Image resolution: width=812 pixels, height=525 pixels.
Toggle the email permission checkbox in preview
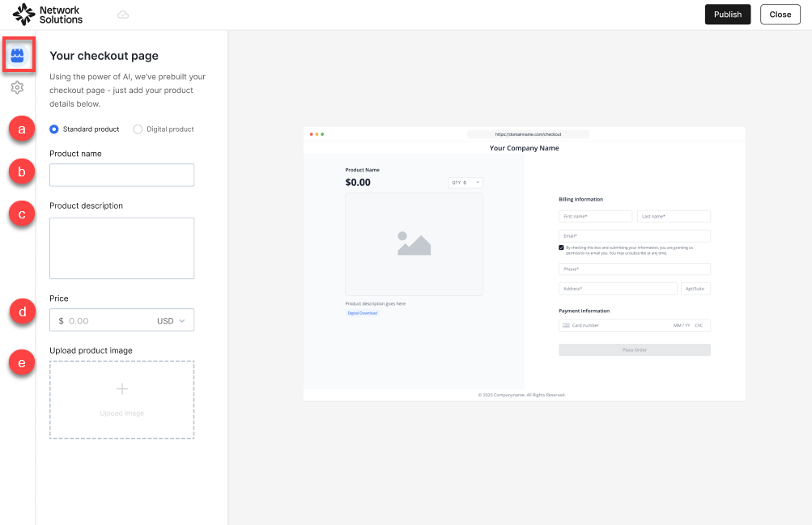pyautogui.click(x=561, y=248)
